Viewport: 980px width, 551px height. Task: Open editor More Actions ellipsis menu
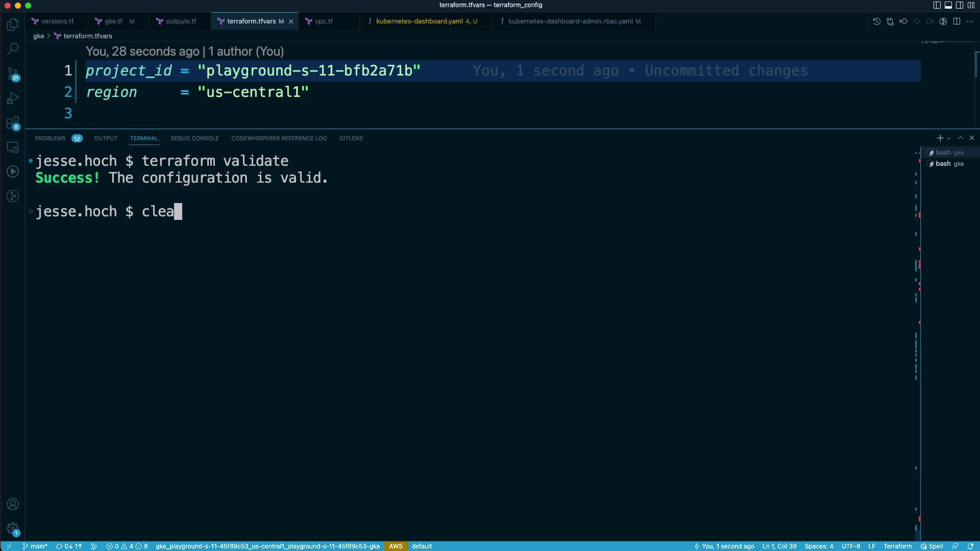point(970,21)
